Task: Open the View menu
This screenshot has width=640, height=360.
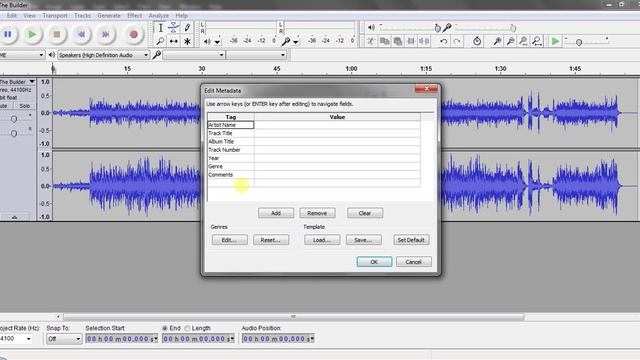Action: (x=29, y=16)
